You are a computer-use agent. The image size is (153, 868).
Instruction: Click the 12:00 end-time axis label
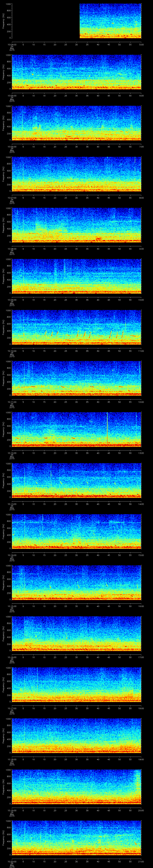pos(141,402)
